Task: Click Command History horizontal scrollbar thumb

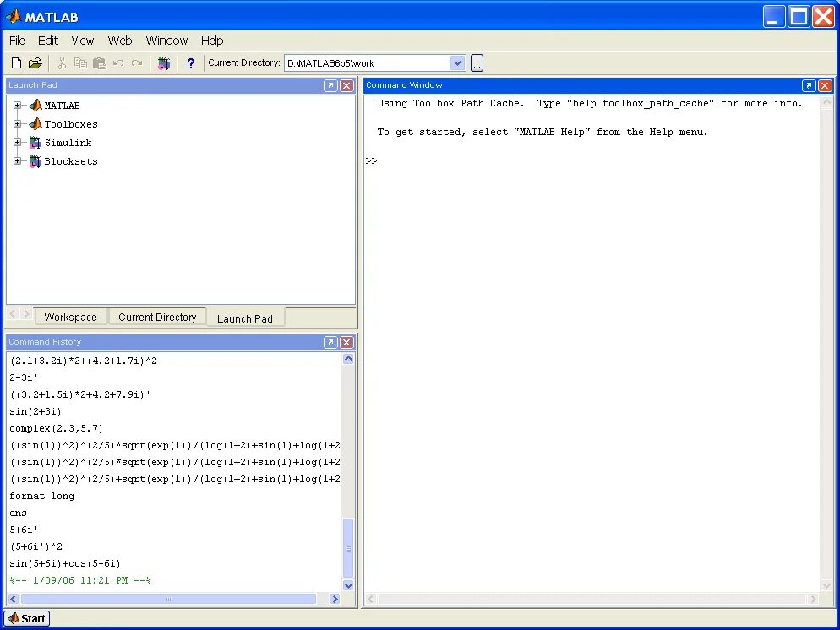Action: coord(168,599)
